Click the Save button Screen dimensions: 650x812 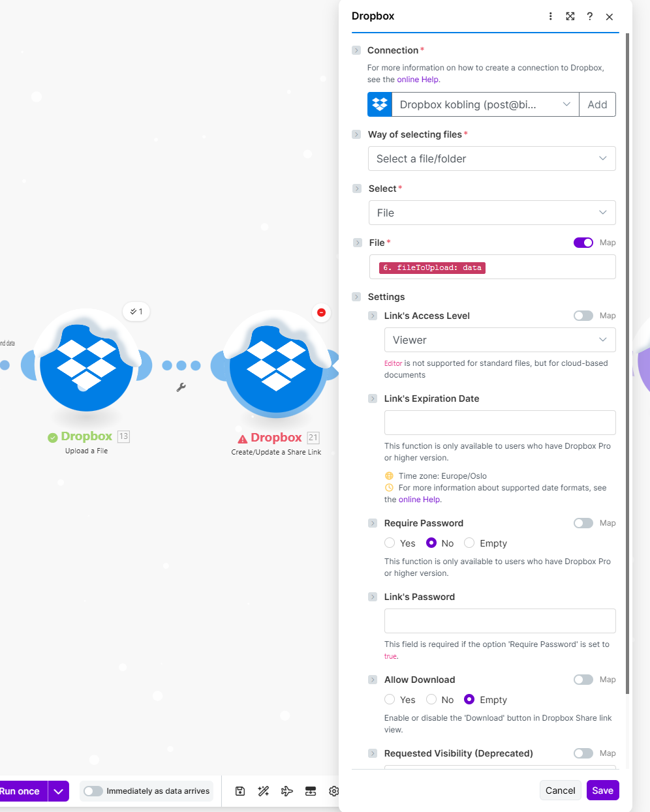pyautogui.click(x=602, y=790)
